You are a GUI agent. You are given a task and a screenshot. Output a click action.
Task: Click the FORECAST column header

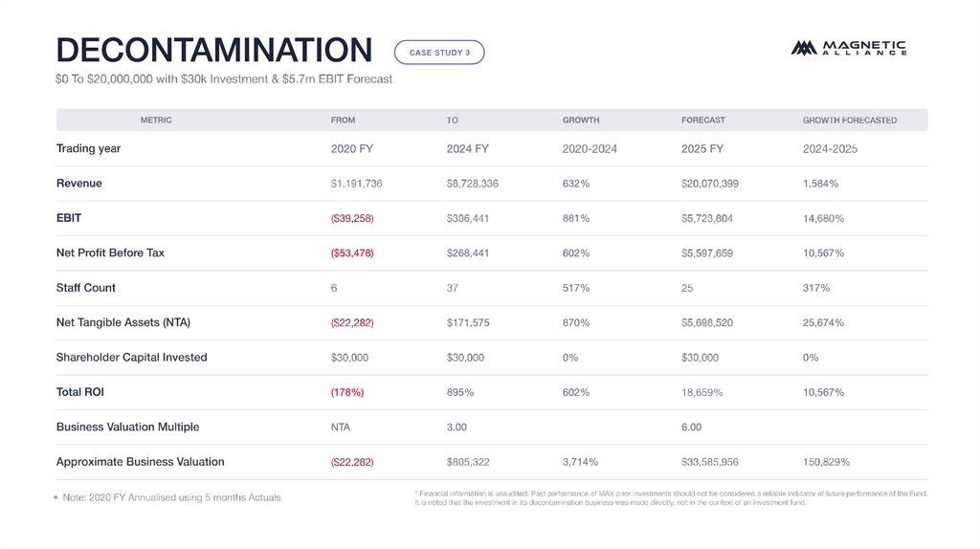coord(702,121)
